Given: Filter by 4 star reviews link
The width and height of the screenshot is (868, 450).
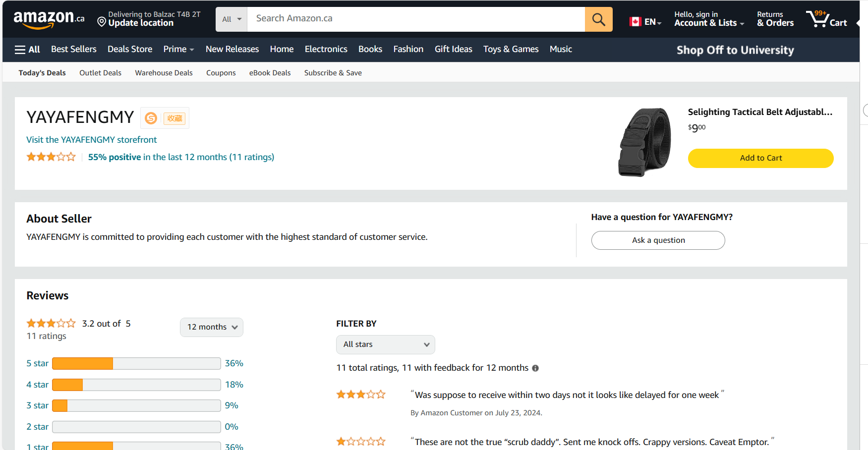Looking at the screenshot, I should [38, 385].
